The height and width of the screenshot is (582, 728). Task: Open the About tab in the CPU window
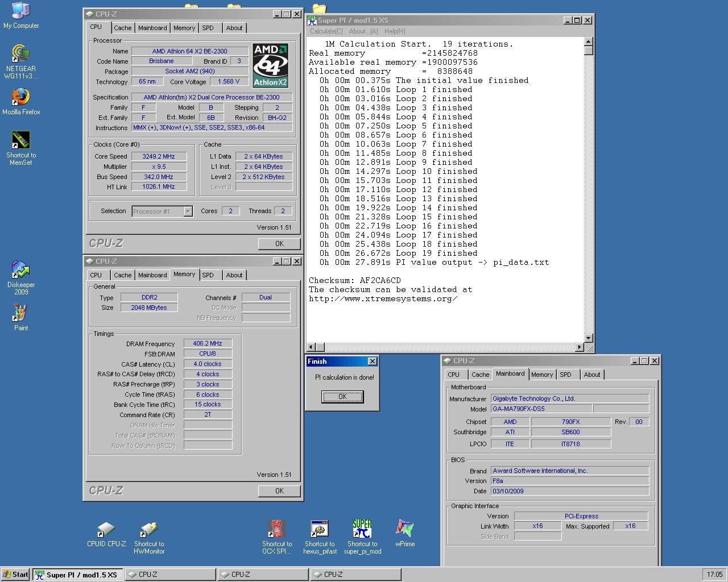(x=234, y=28)
